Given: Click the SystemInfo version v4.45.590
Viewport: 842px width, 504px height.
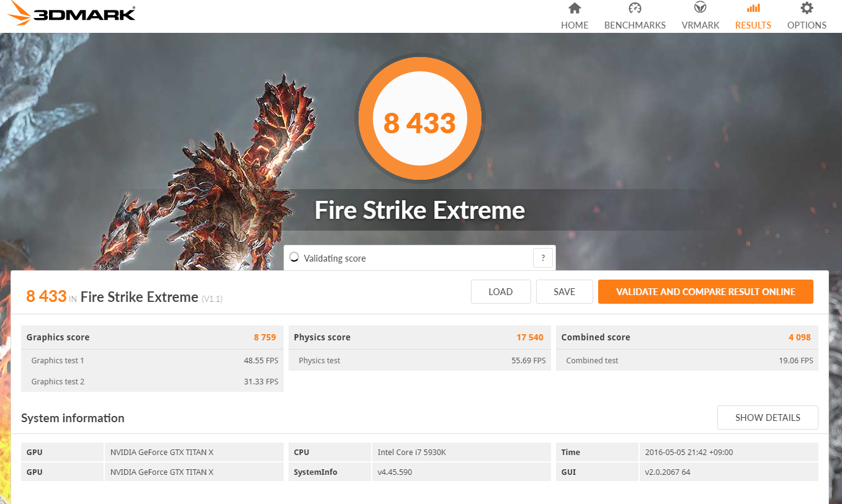Looking at the screenshot, I should pos(395,472).
